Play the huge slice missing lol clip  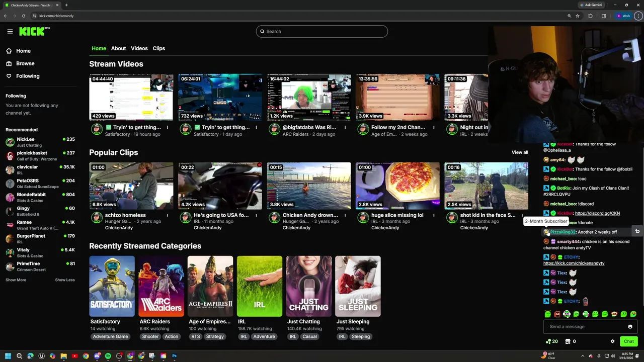pyautogui.click(x=397, y=186)
